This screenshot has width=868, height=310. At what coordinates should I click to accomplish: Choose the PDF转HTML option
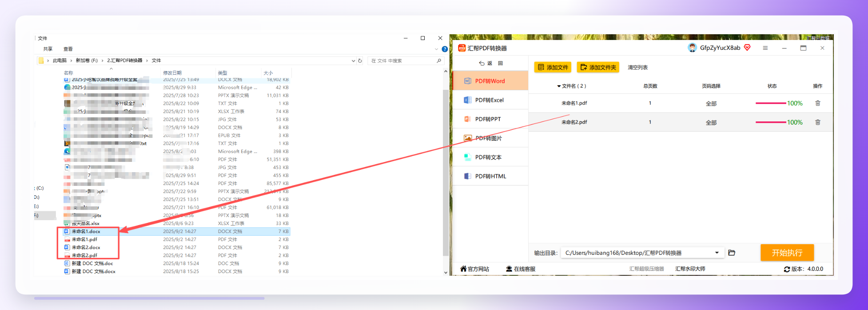(490, 176)
